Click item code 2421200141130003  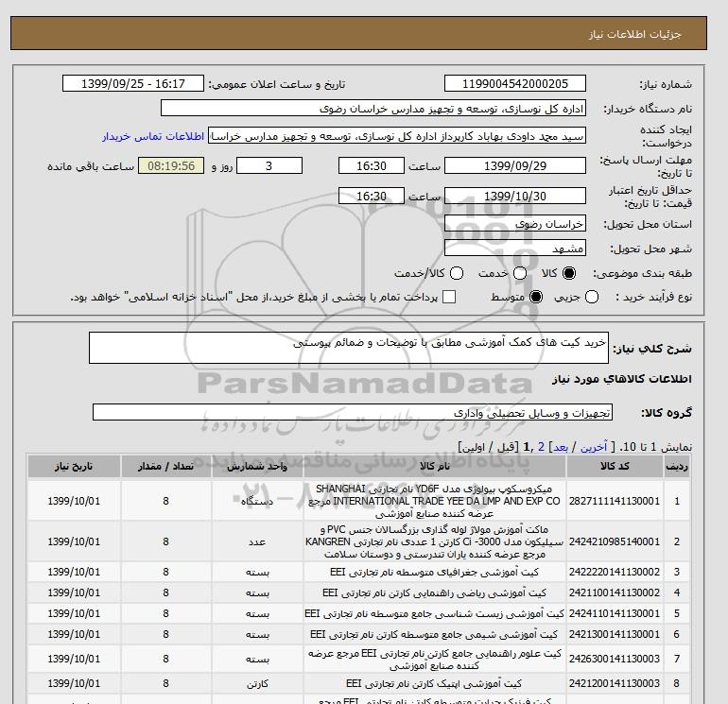(615, 683)
